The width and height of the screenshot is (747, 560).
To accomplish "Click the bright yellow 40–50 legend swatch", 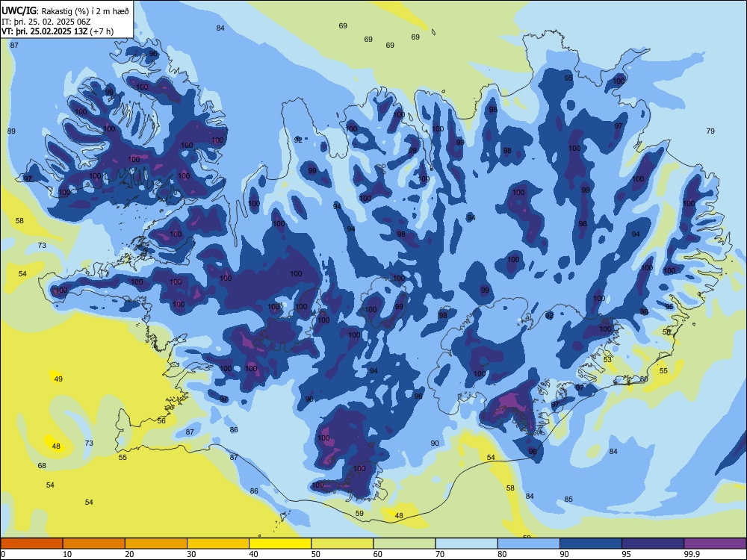I will tap(280, 544).
